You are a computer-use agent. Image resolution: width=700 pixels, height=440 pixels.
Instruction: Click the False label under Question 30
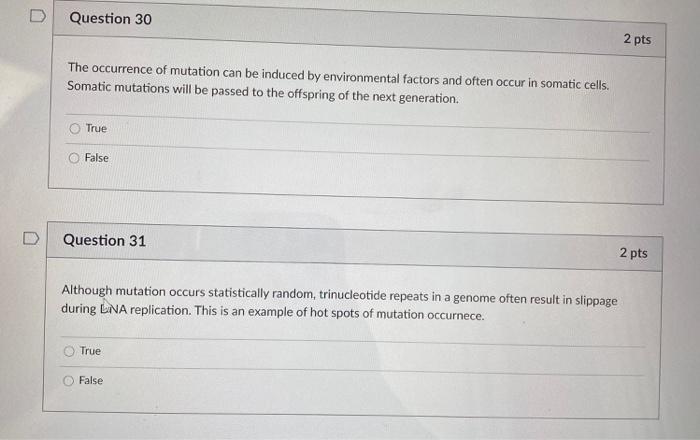pyautogui.click(x=96, y=158)
